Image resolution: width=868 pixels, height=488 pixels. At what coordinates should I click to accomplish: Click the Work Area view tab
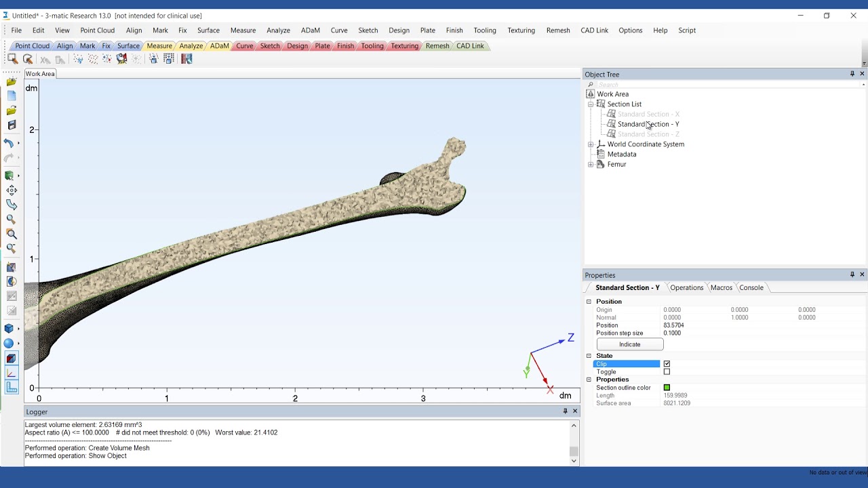[40, 74]
